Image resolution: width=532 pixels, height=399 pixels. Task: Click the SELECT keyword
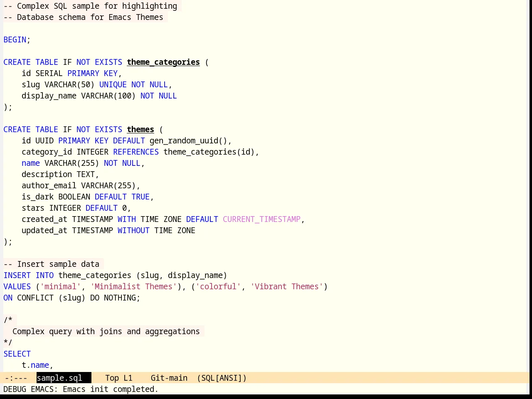[17, 354]
